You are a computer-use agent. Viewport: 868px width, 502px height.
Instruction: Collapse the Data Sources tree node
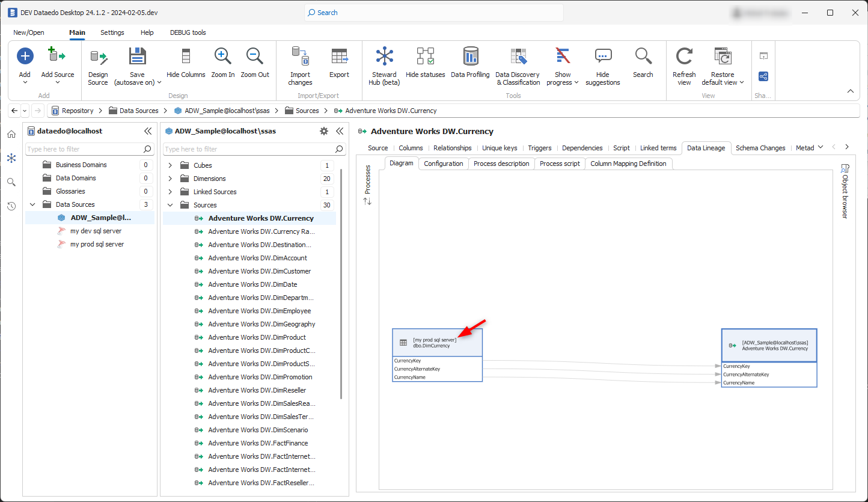[32, 204]
